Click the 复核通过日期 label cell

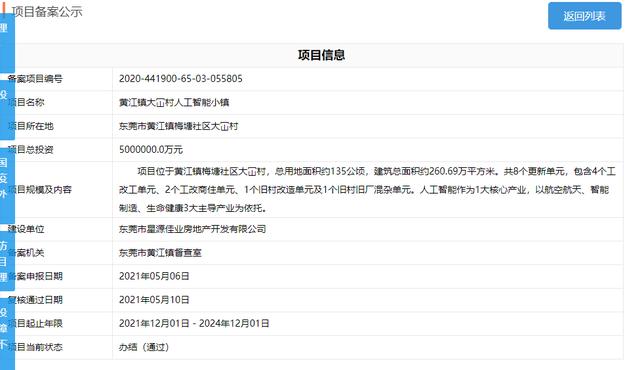(35, 300)
